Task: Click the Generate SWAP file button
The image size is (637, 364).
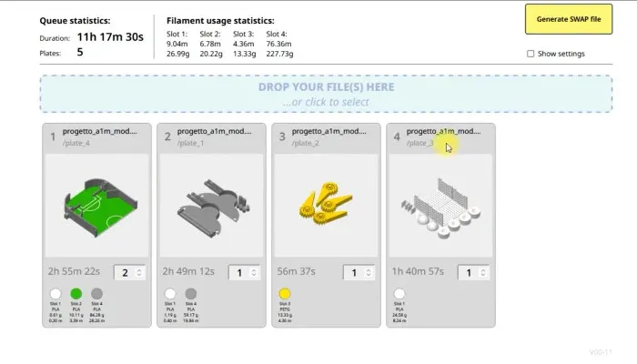Action: 569,19
